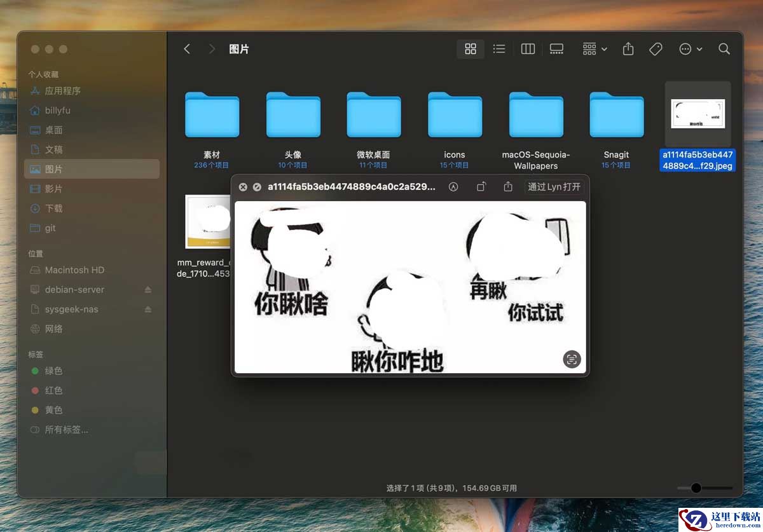Screen dimensions: 763x532
Task: Select the macOS-Sequoia-Wallpapers folder
Action: click(x=536, y=115)
